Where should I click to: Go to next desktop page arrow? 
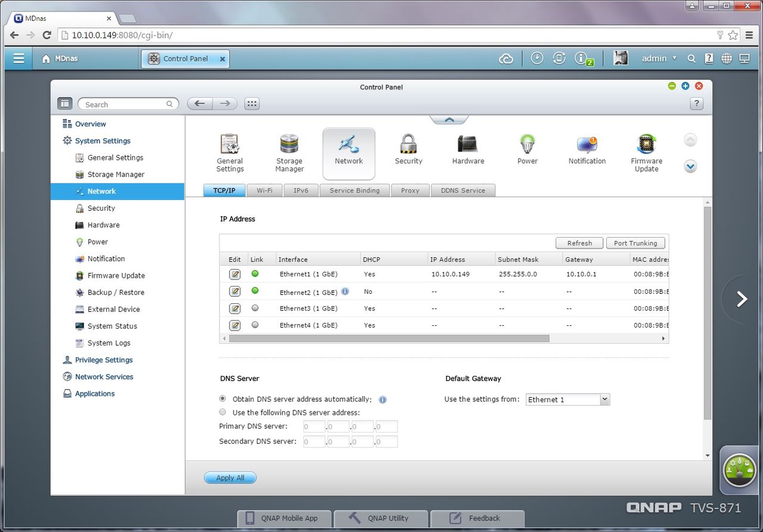click(x=742, y=299)
